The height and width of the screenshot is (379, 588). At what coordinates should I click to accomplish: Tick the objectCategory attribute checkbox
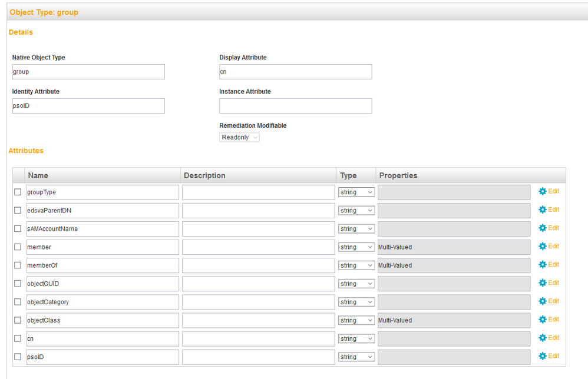18,302
